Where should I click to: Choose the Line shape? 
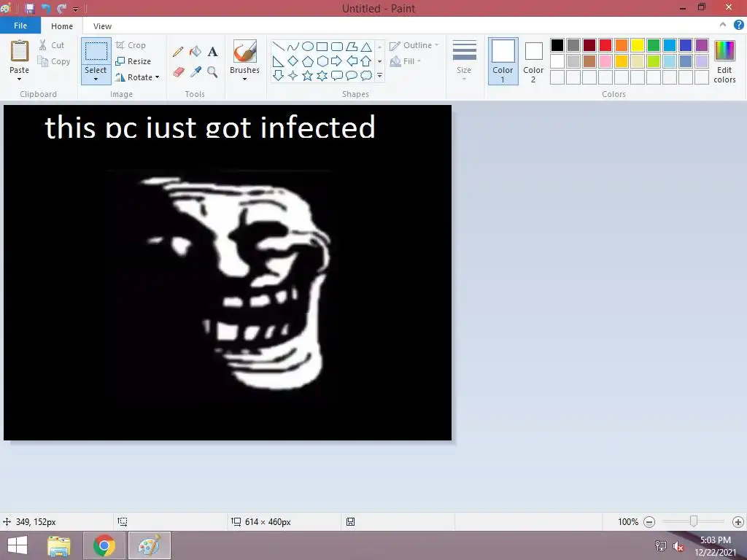click(279, 46)
